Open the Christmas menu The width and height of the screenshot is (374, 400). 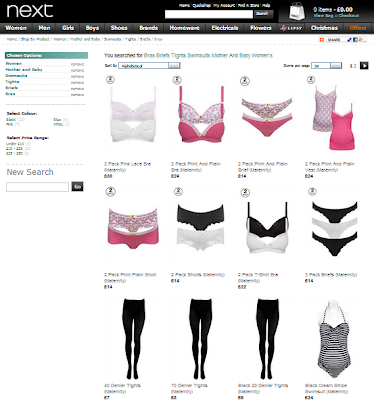324,28
